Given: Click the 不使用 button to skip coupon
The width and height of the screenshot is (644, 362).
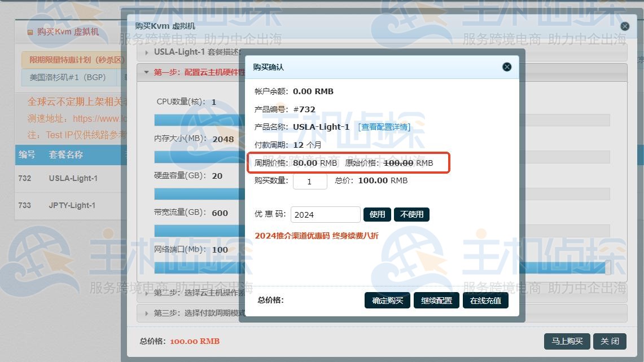Looking at the screenshot, I should point(412,214).
